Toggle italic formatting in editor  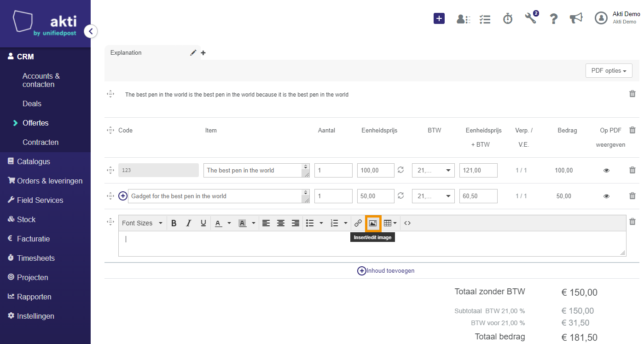point(189,223)
